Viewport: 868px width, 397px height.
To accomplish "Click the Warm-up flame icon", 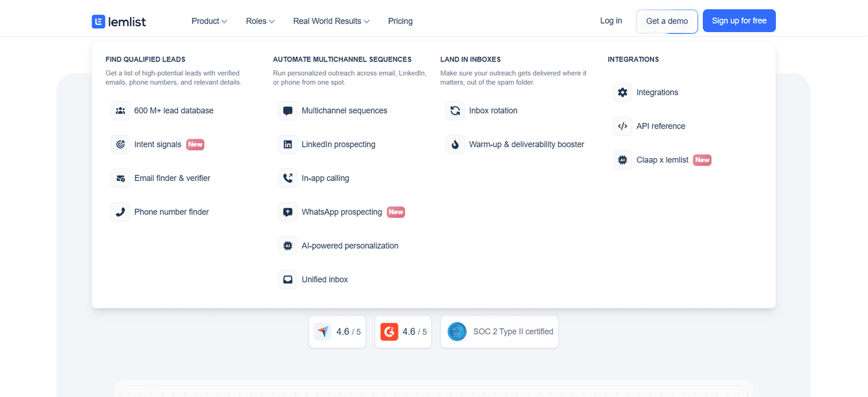I will 455,144.
